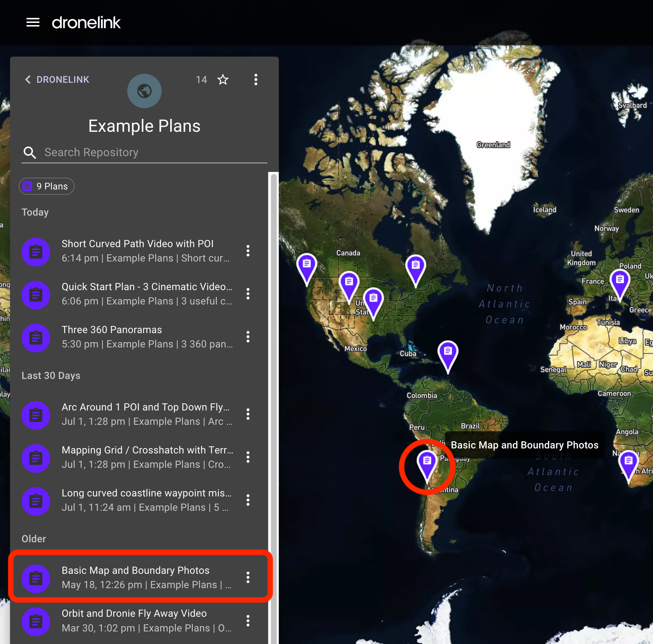The image size is (653, 644).
Task: Open options menu for Short Curved Path Video
Action: 248,251
